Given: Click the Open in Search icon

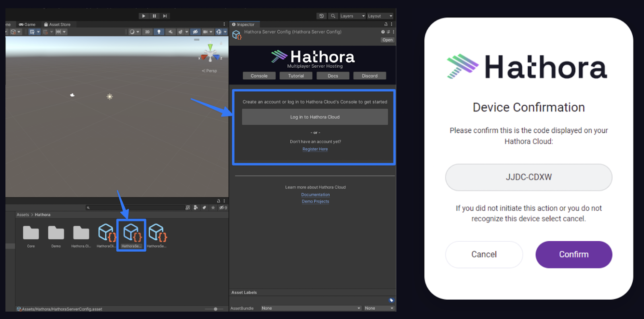Looking at the screenshot, I should pos(188,208).
